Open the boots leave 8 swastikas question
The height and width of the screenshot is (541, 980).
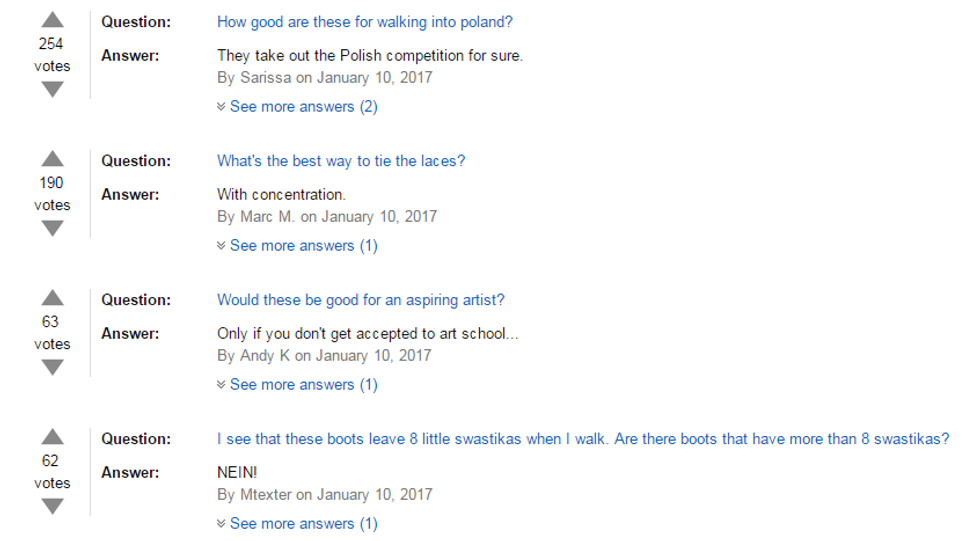click(x=582, y=439)
